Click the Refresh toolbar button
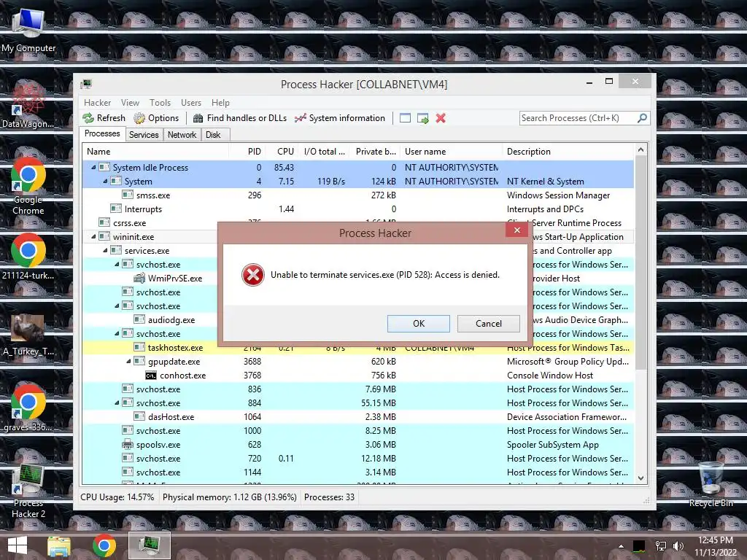Image resolution: width=747 pixels, height=560 pixels. tap(104, 118)
